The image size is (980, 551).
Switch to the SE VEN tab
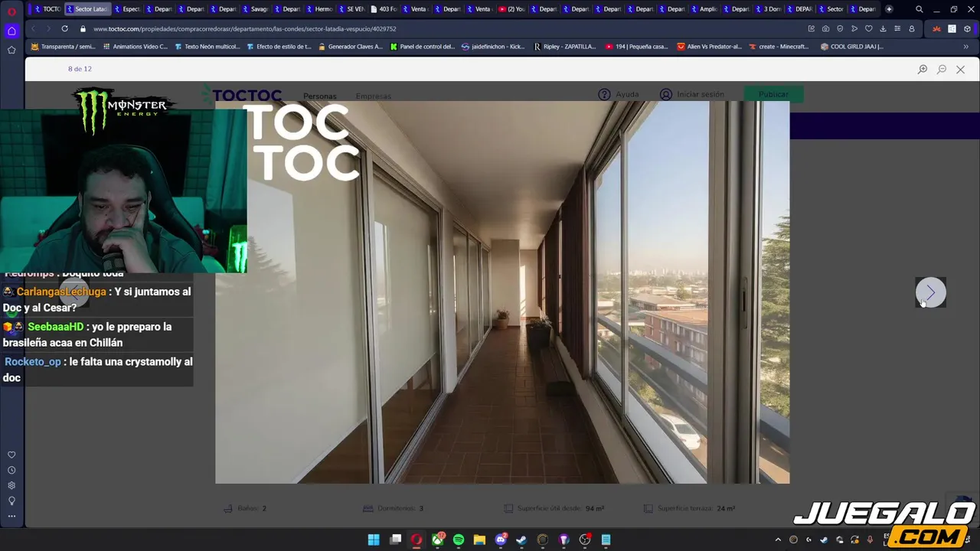point(351,9)
